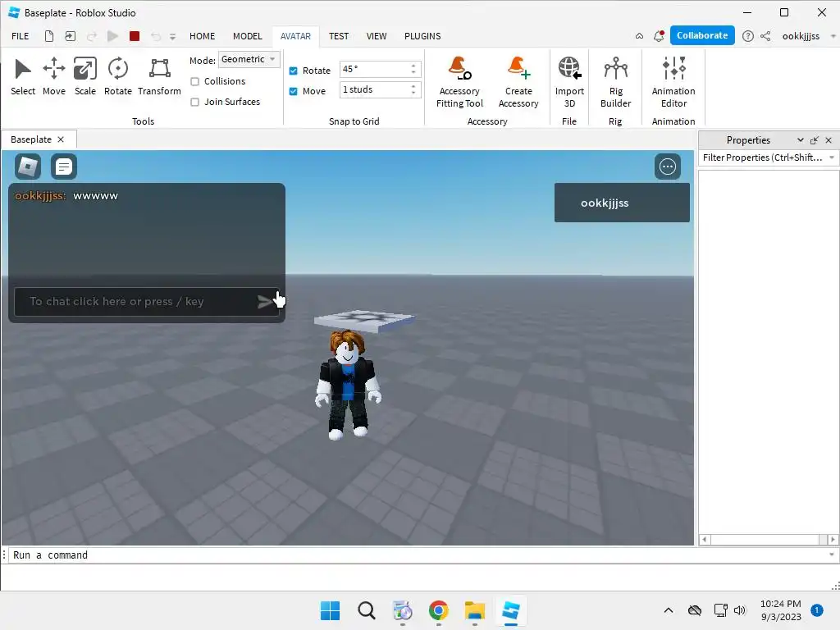Open File Explorer from taskbar
The image size is (840, 630).
[475, 610]
